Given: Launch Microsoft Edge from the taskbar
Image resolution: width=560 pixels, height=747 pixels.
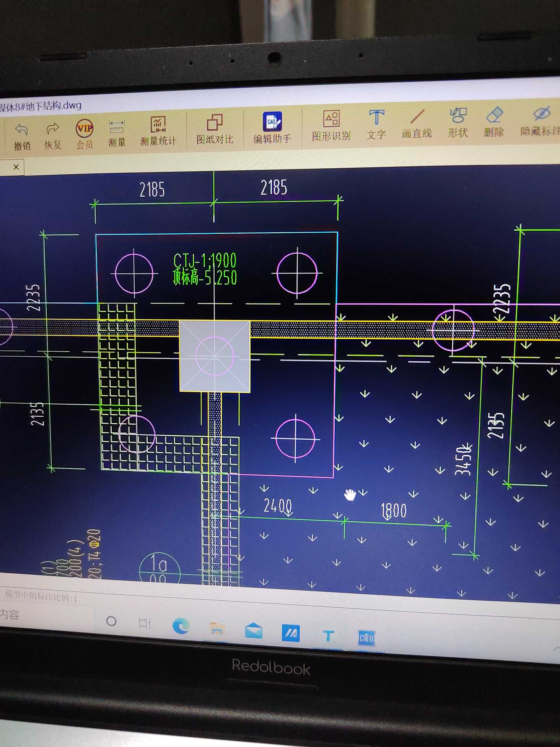Looking at the screenshot, I should pos(181,626).
